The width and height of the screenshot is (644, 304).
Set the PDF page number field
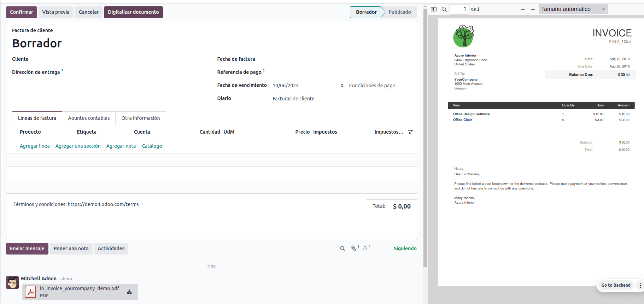(459, 9)
